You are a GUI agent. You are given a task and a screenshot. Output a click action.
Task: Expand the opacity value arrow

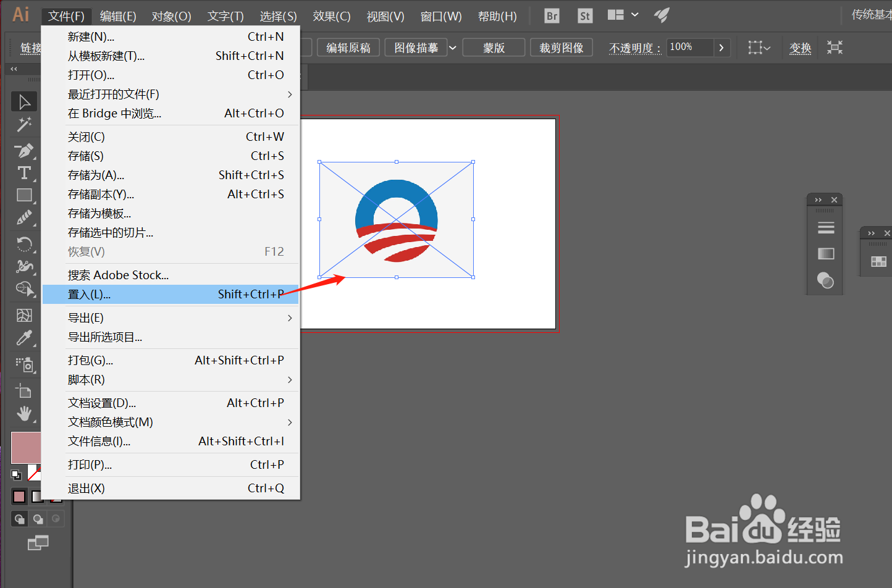(x=721, y=48)
